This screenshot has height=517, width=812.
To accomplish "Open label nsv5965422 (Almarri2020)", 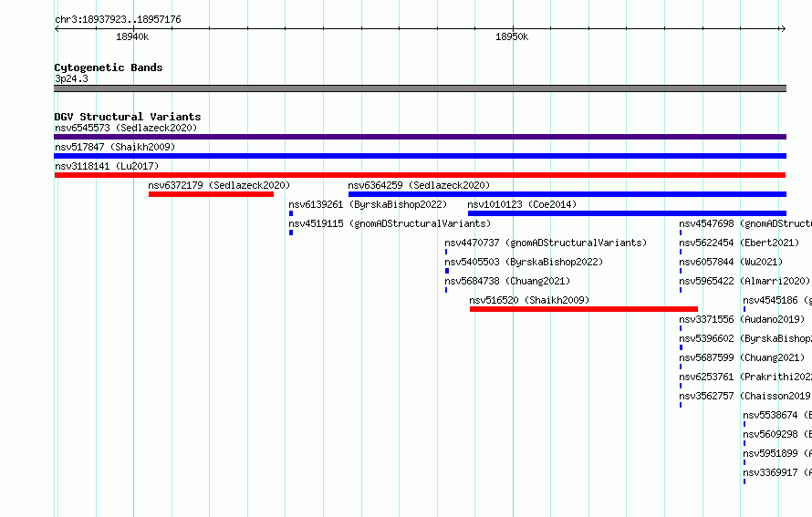I will click(x=744, y=281).
